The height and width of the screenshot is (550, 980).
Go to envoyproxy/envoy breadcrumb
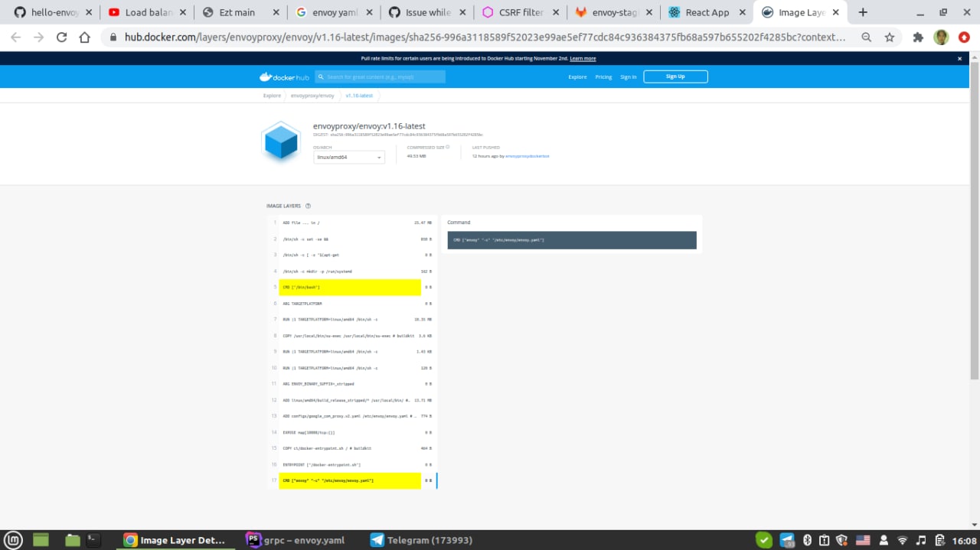312,96
